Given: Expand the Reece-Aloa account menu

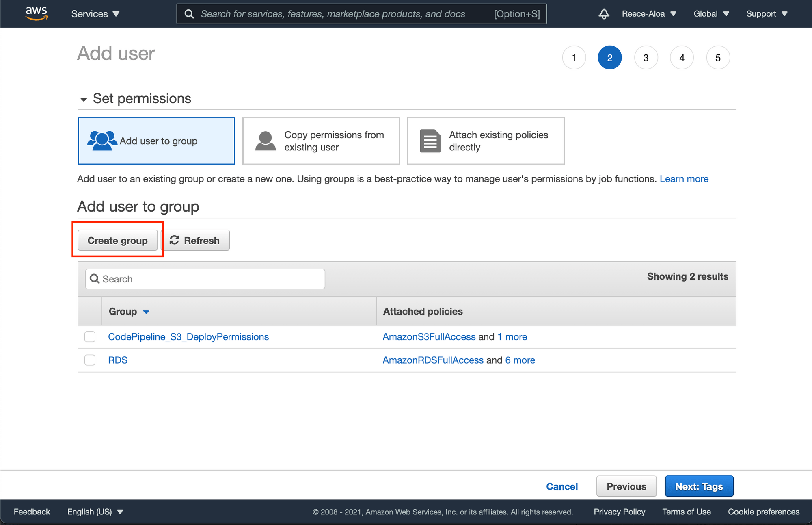Looking at the screenshot, I should (649, 14).
